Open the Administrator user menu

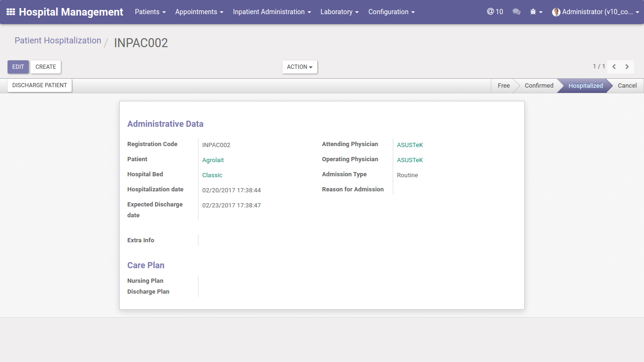coord(596,12)
